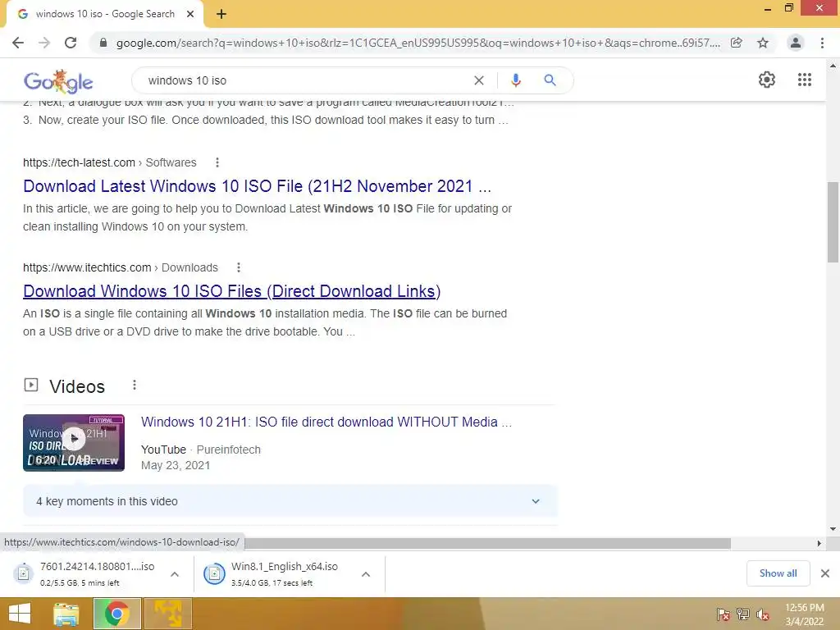Screen dimensions: 840x630
Task: Close the downloads bar
Action: [x=825, y=573]
